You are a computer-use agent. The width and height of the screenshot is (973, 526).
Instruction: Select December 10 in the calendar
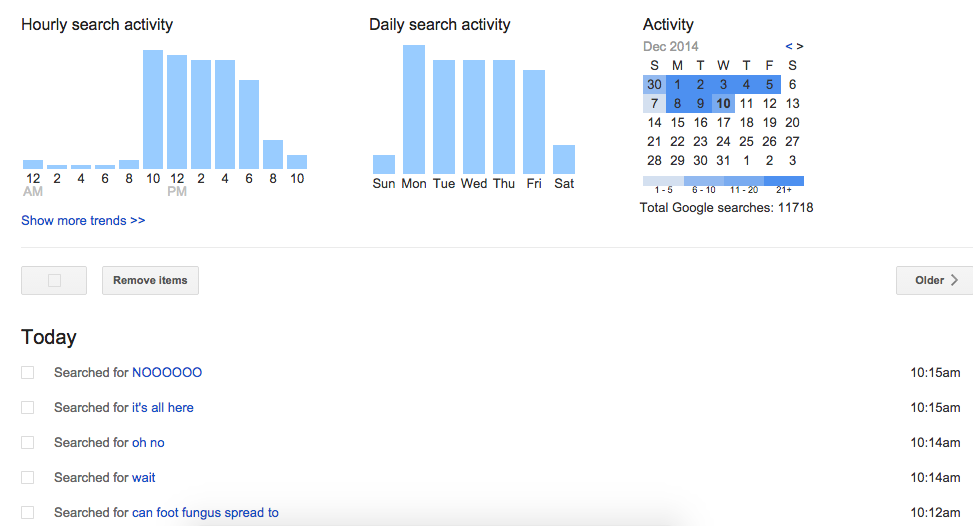click(723, 104)
